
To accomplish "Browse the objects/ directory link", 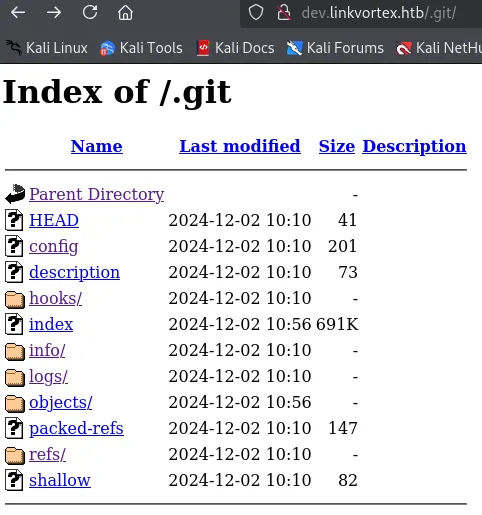I will (x=60, y=402).
